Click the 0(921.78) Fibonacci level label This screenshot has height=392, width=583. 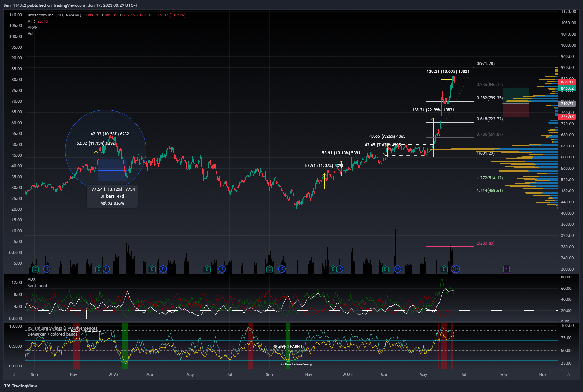pos(486,64)
